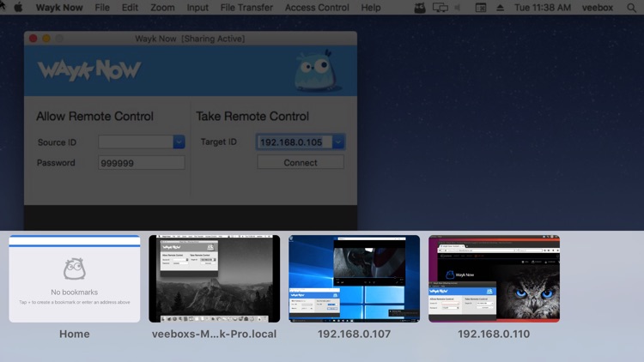Image resolution: width=644 pixels, height=362 pixels.
Task: Open the Input menu
Action: coord(197,8)
